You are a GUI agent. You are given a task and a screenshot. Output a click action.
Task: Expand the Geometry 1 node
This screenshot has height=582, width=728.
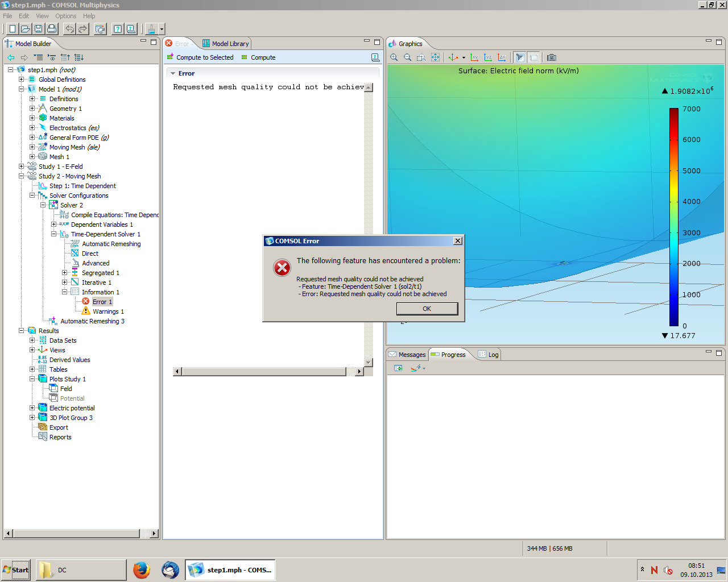32,109
